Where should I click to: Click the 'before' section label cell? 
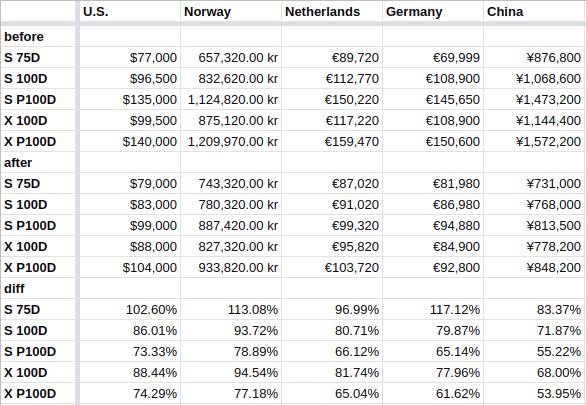coord(38,37)
